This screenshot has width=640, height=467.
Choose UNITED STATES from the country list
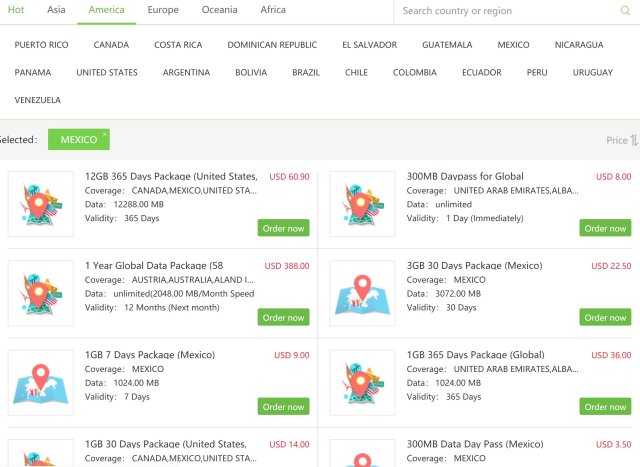click(x=107, y=73)
